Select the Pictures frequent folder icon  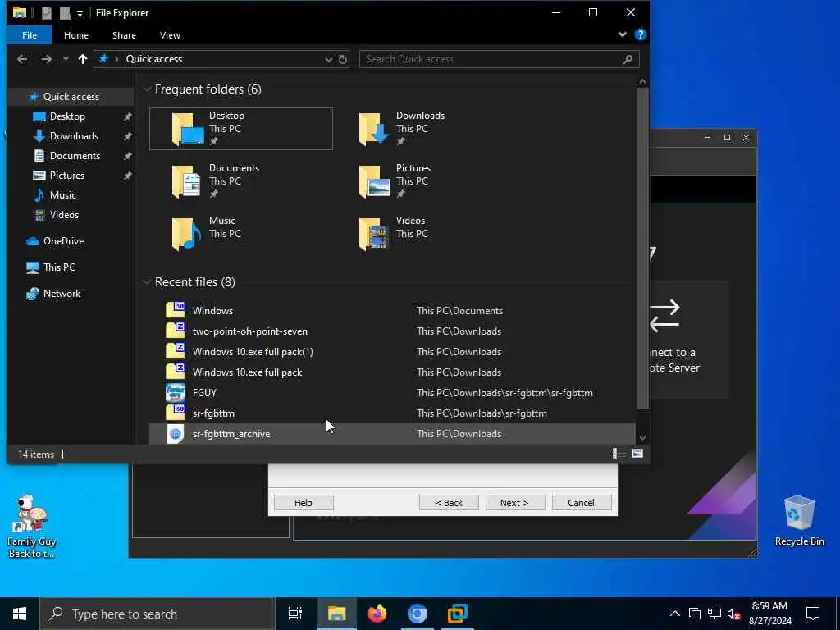coord(374,181)
